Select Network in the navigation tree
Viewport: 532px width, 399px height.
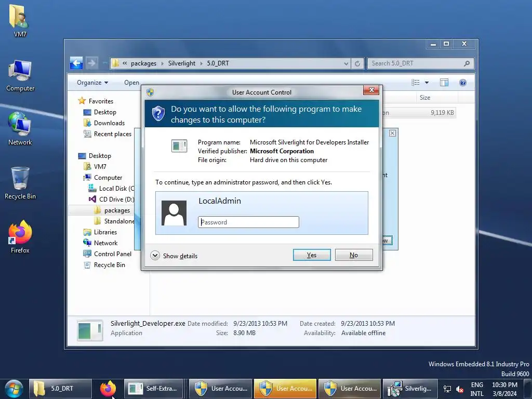[x=100, y=243]
